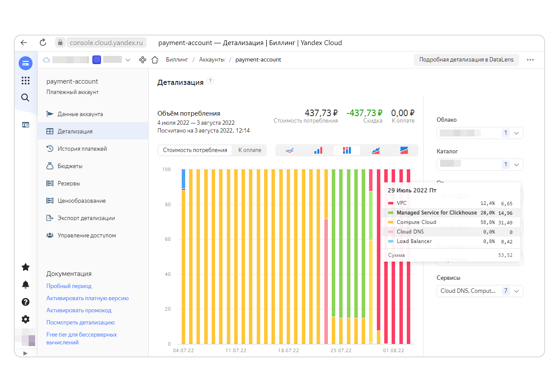Click the pink Cloud DNS bar in the chart

coord(326,282)
